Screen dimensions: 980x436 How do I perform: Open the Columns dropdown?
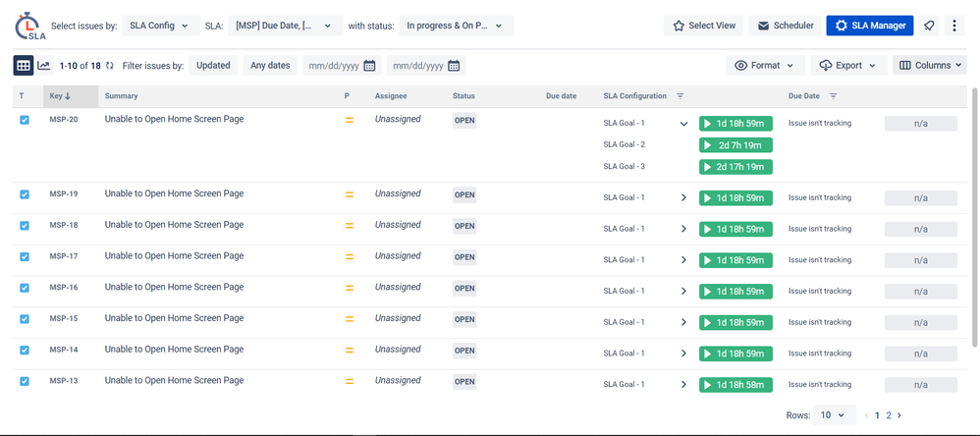(929, 65)
